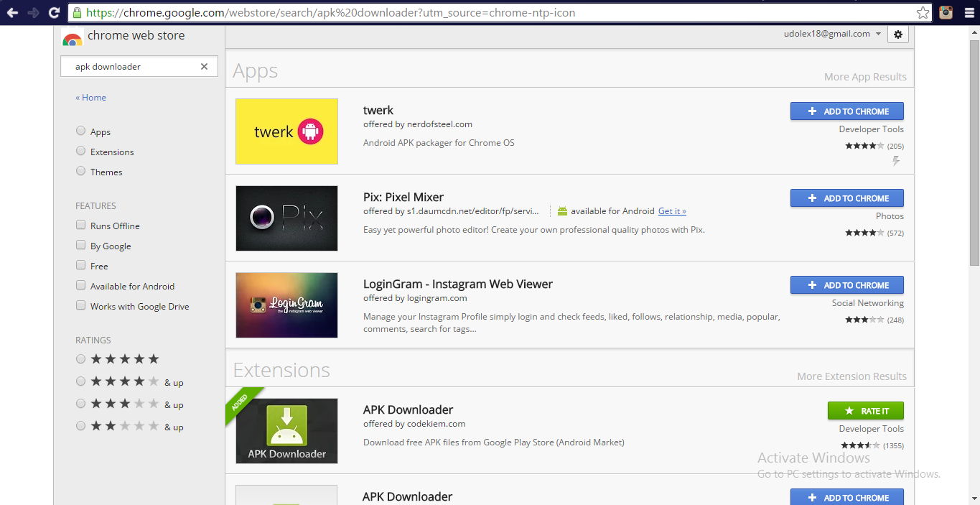Click 'offered by logingram.com' text
Viewport: 980px width, 505px height.
(415, 298)
